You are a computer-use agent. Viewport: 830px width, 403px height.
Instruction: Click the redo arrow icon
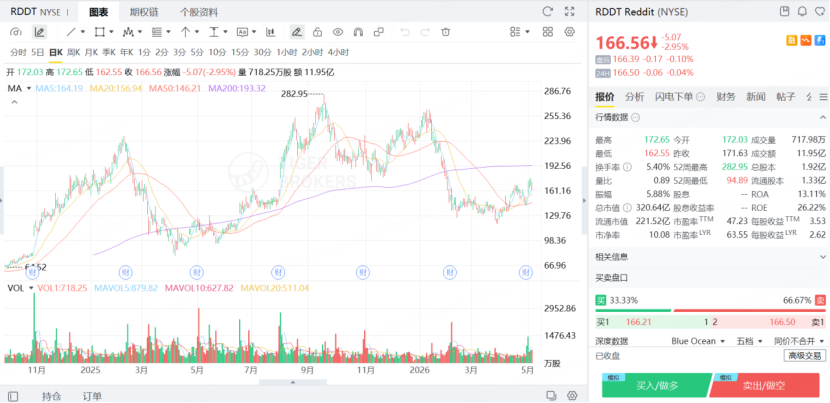click(x=425, y=32)
